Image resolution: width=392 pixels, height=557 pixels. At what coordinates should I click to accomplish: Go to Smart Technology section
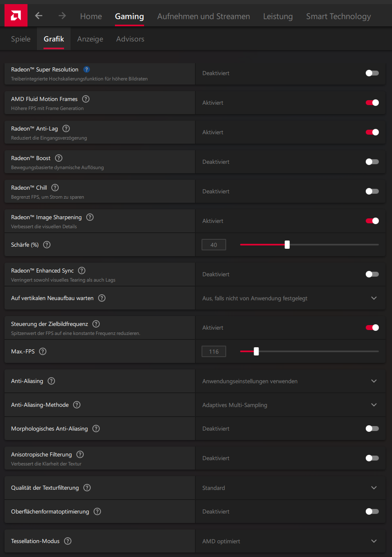338,16
